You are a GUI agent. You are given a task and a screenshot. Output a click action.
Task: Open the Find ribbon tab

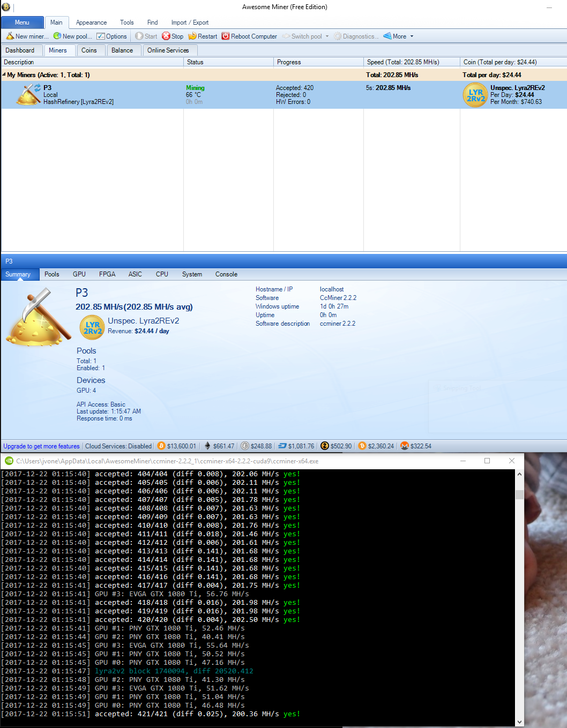pos(152,22)
